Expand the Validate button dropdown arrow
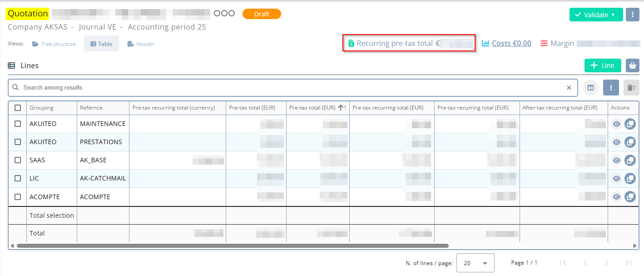The image size is (644, 276). tap(613, 15)
